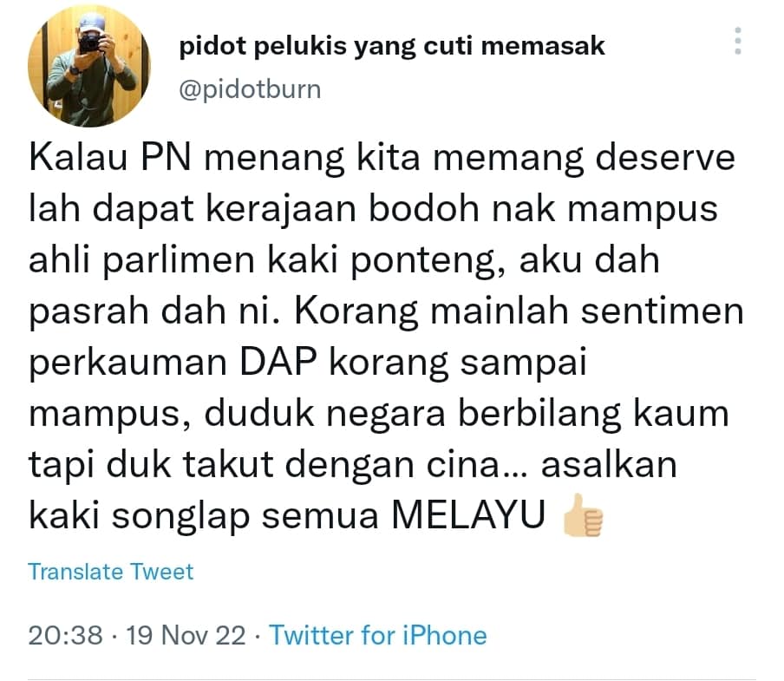Click the word DAP in the tweet

click(x=278, y=361)
